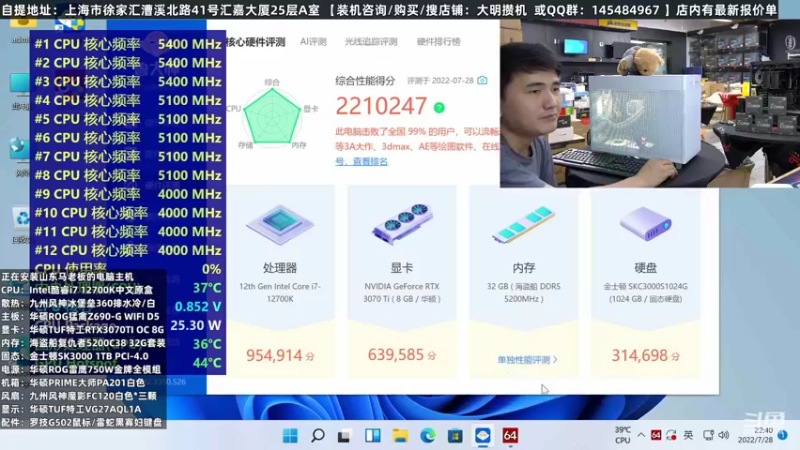Click the 内存 RAM stick illustration

tap(523, 224)
